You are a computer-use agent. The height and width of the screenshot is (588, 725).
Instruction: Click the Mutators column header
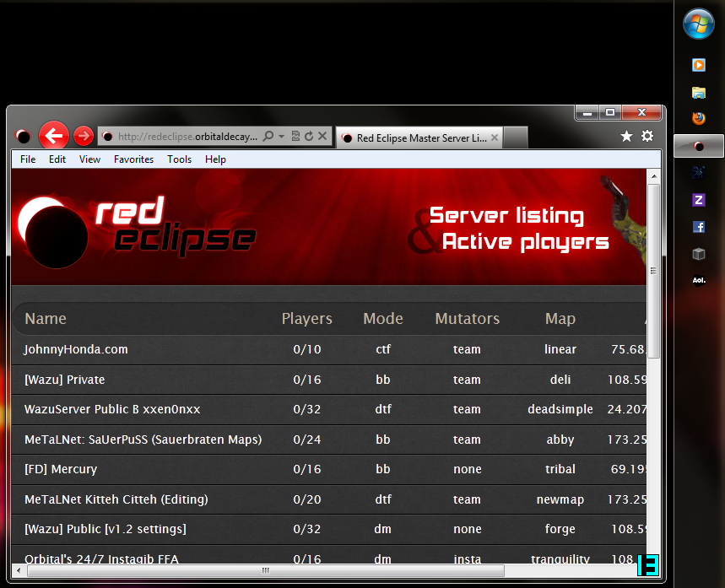[x=468, y=319]
